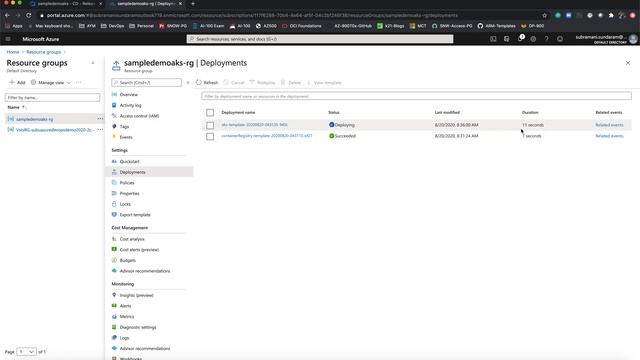Collapse the resource menu with double-chevron
Screen dimensions: 640x360
pos(188,82)
